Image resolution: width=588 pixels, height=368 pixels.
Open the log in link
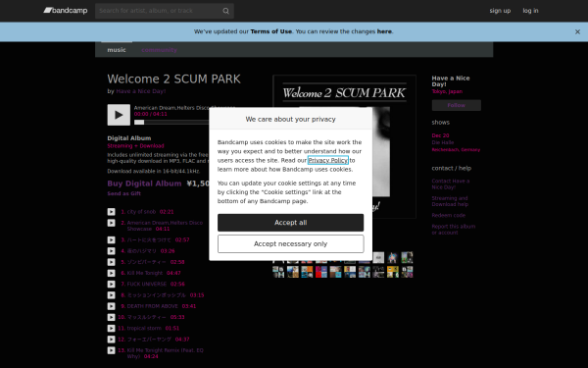pyautogui.click(x=530, y=11)
